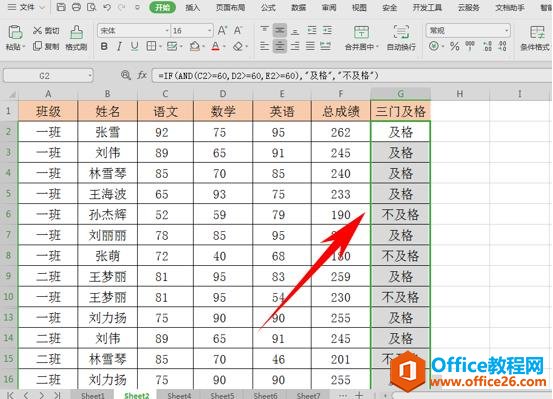Screen dimensions: 553x399
Task: Toggle horizontal center alignment
Action: pos(280,46)
